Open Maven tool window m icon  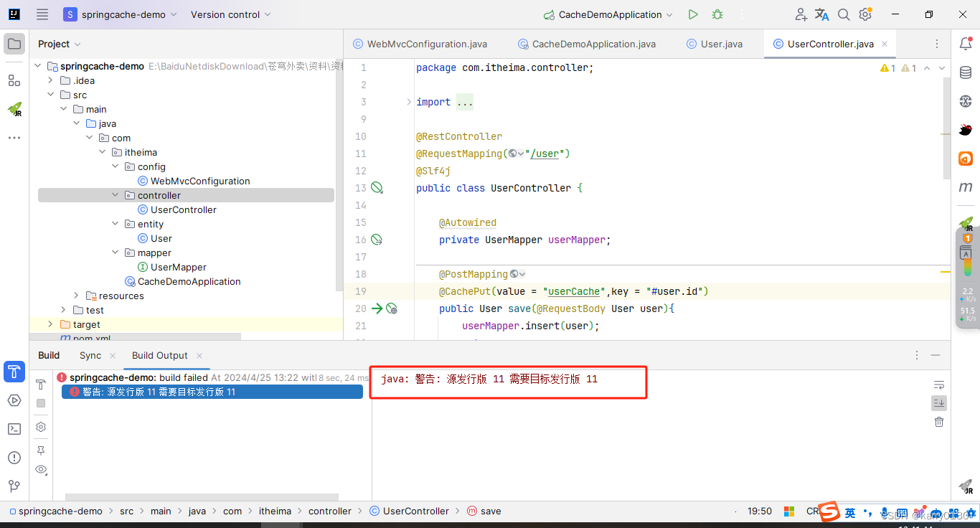pyautogui.click(x=966, y=187)
